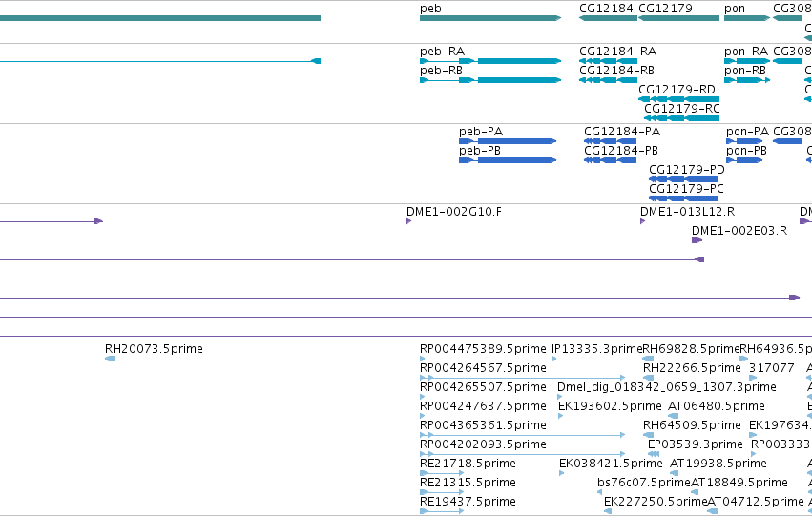This screenshot has height=516, width=812.
Task: Select EST RP004247637.5prime
Action: (423, 416)
